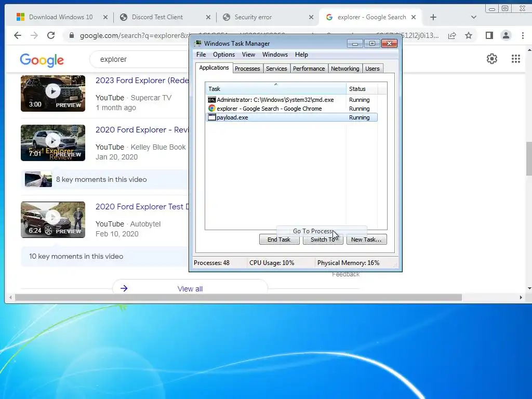Click the Google logo
Viewport: 532px width, 399px height.
[x=42, y=60]
